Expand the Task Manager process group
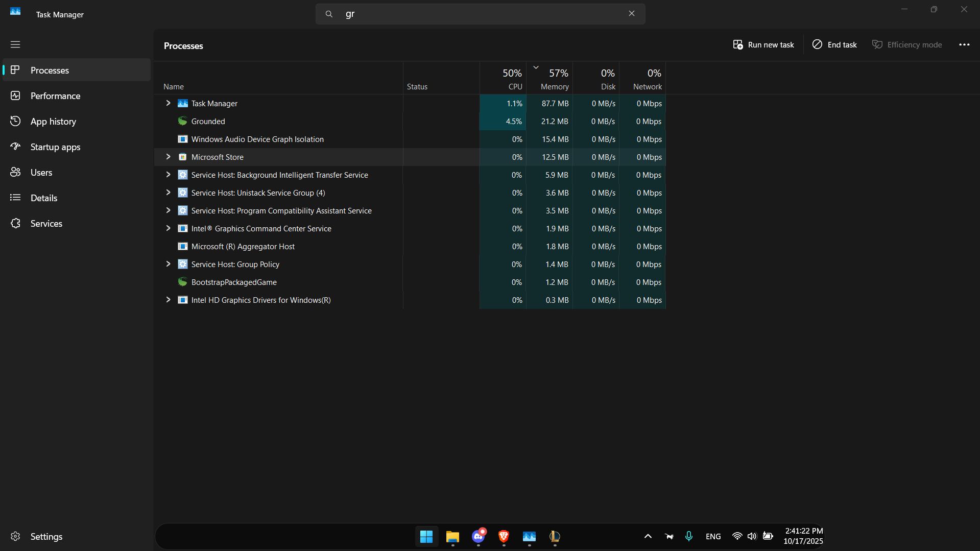 click(168, 103)
